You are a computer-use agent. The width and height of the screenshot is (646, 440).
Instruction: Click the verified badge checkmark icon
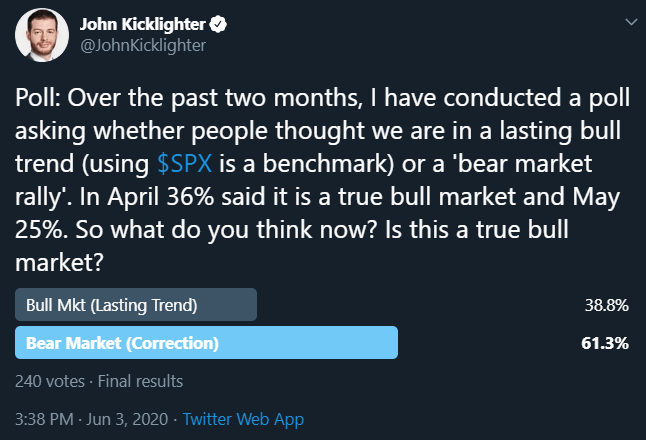coord(218,24)
